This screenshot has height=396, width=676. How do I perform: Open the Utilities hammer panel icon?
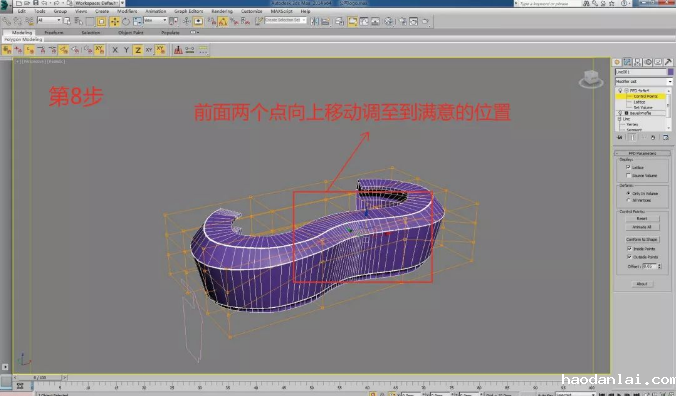[x=668, y=62]
